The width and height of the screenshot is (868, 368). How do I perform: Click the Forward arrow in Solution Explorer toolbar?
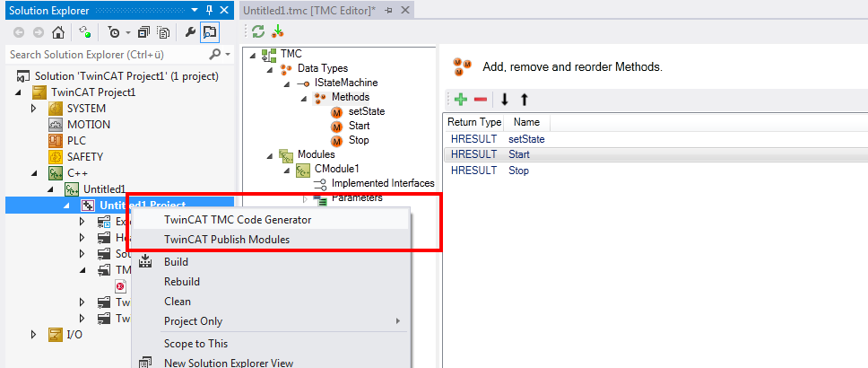[x=38, y=32]
